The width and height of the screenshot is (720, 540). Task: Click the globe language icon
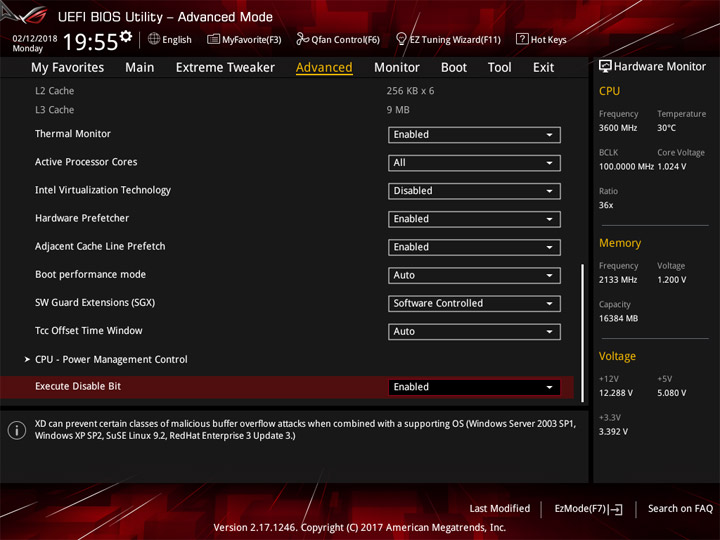tap(154, 39)
